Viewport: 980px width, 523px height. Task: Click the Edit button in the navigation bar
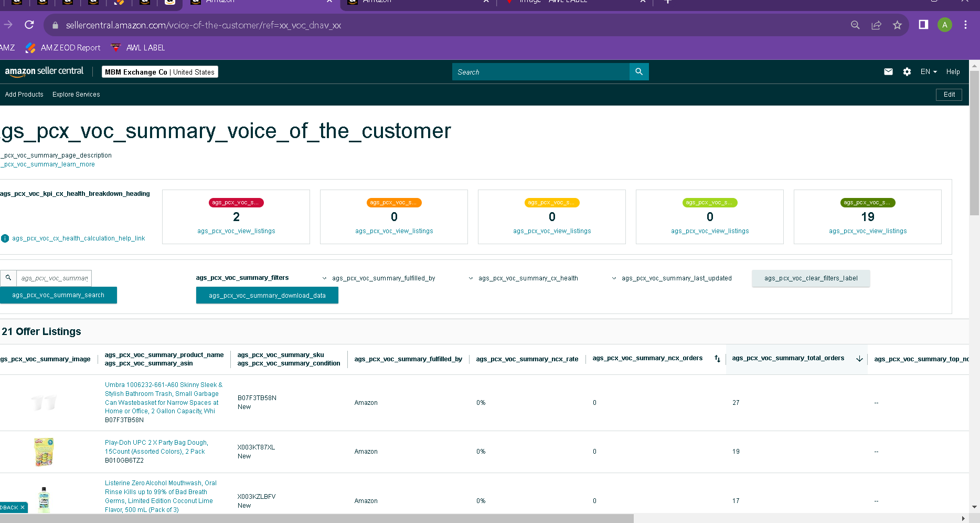click(x=949, y=95)
